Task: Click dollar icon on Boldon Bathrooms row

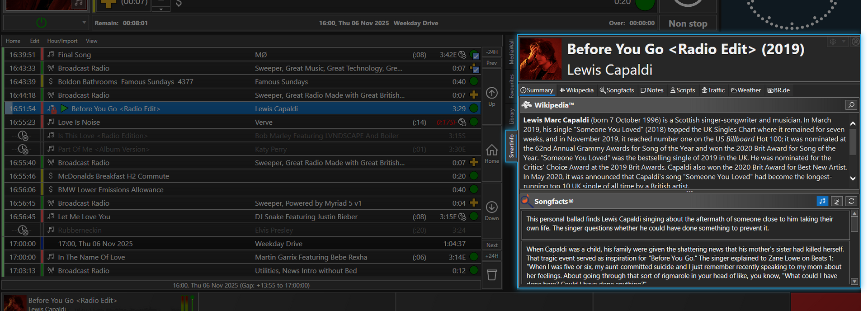Action: point(51,81)
